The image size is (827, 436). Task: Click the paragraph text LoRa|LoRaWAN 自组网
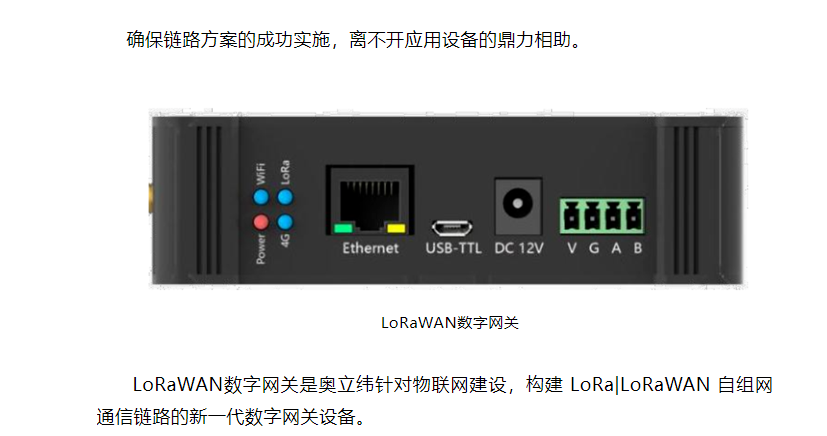[671, 384]
